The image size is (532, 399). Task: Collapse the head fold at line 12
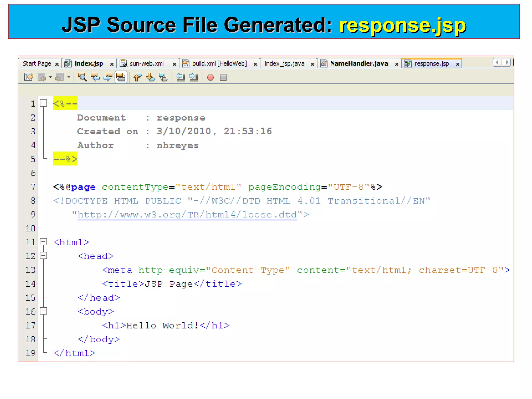43,256
